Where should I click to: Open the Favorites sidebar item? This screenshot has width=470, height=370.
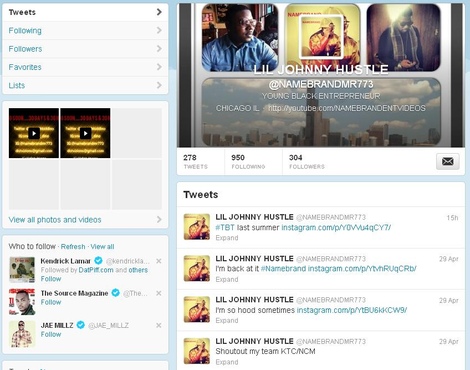(85, 67)
